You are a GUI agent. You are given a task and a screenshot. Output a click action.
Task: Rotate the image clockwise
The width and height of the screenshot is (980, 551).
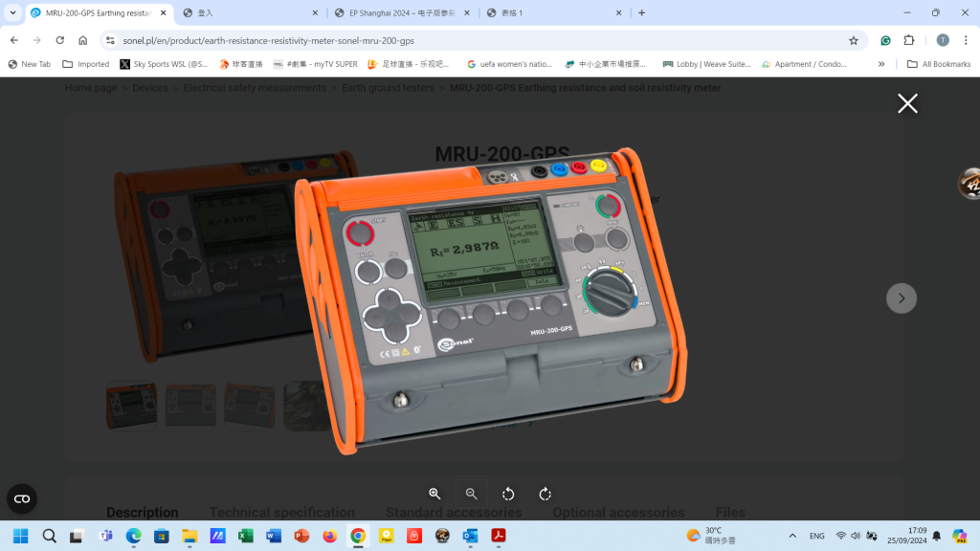point(545,494)
